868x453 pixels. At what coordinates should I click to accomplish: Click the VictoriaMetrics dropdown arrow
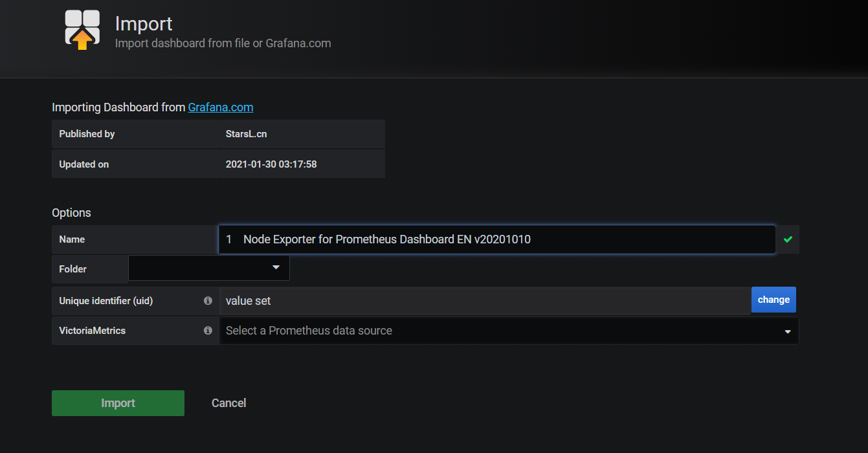point(788,331)
